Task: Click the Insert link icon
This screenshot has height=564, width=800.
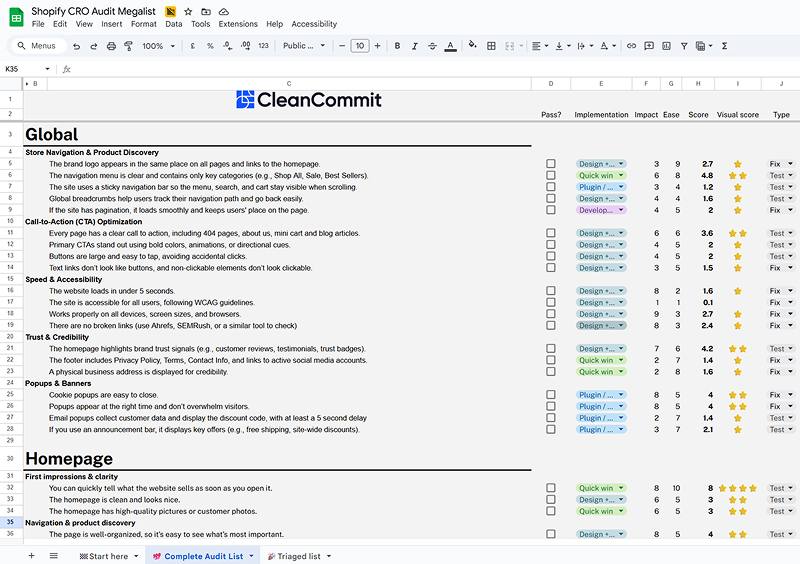Action: [x=631, y=46]
